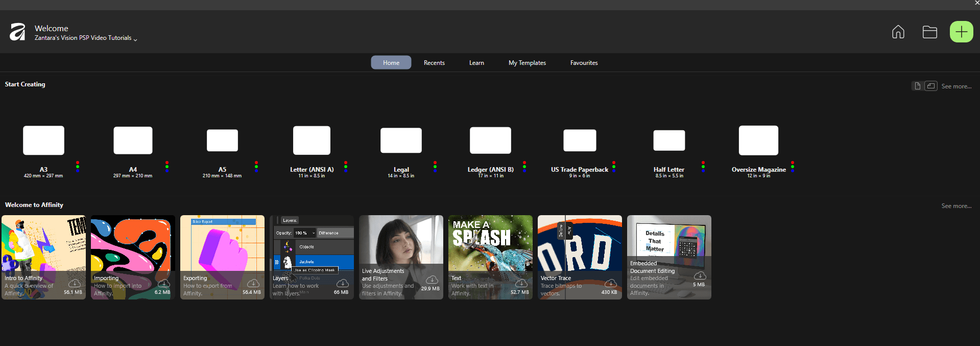The image size is (980, 346).
Task: Click the RGB colour dots beside A4 preset
Action: tap(167, 167)
